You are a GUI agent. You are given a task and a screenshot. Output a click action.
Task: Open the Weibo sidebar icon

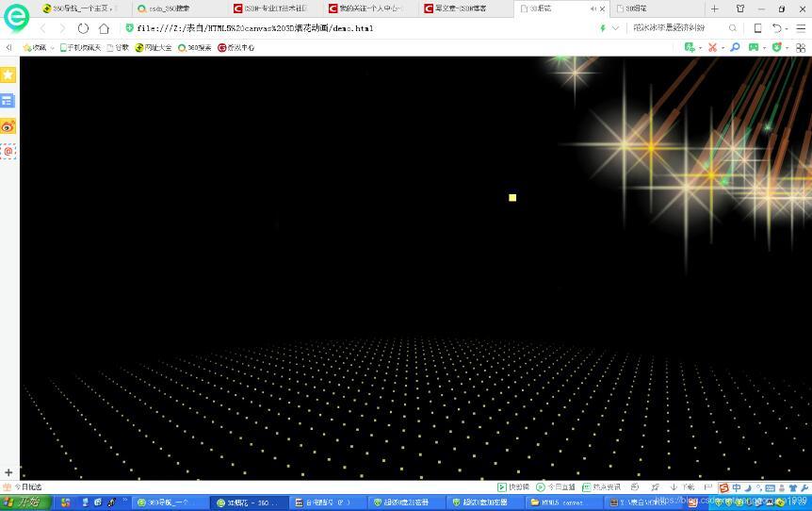tap(8, 125)
